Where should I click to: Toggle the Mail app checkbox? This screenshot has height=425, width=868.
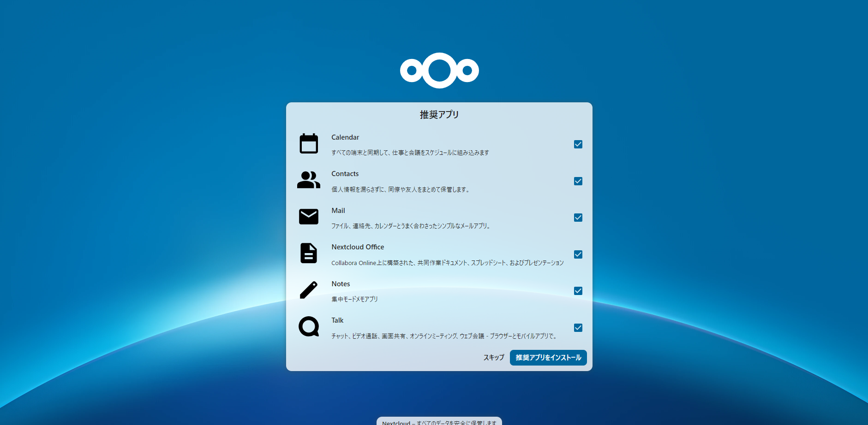[578, 218]
